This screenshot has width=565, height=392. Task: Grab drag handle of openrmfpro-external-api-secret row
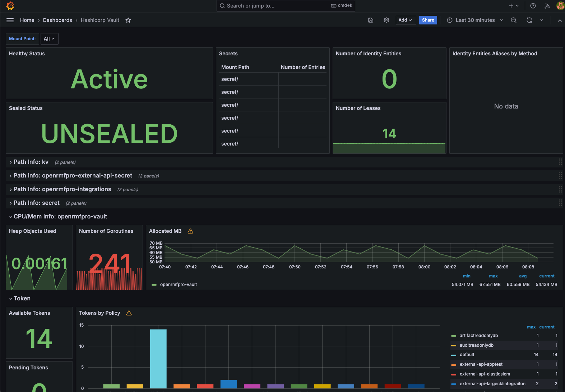click(560, 176)
